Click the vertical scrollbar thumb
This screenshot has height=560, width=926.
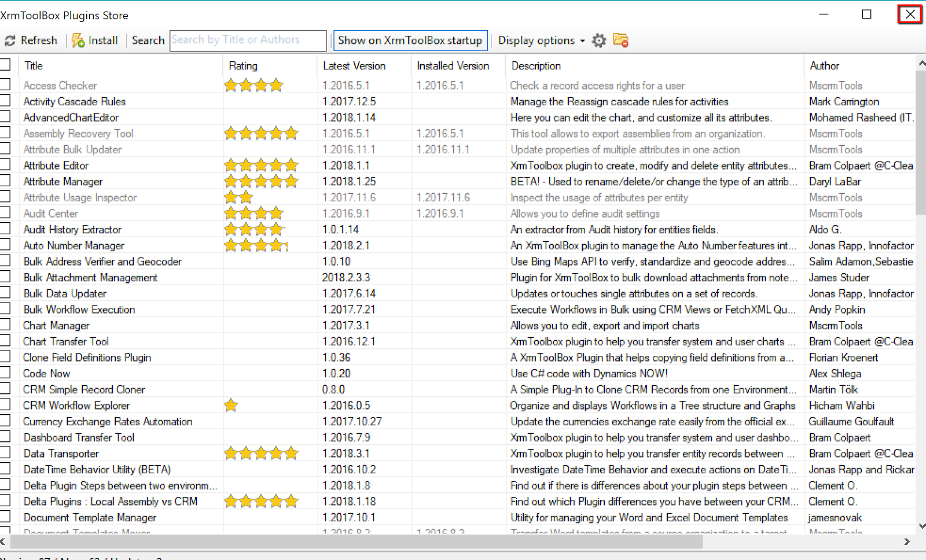pos(921,142)
